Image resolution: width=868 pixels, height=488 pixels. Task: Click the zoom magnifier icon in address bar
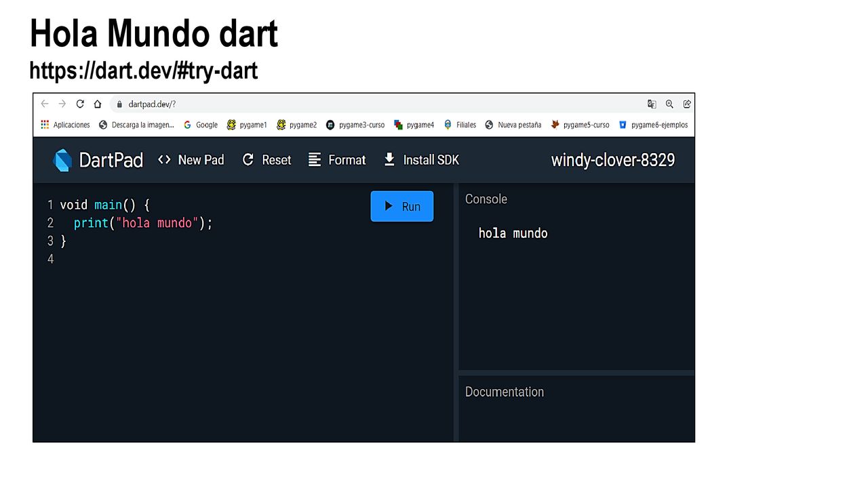click(669, 104)
